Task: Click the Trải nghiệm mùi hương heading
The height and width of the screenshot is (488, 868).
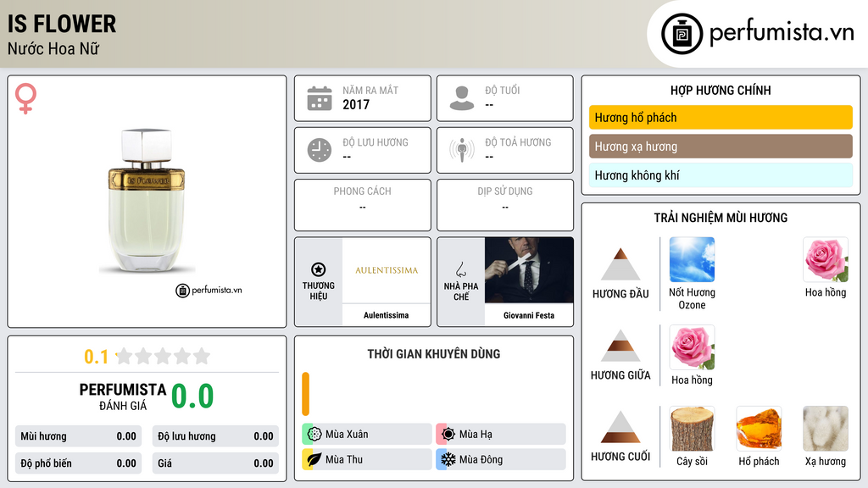Action: (721, 218)
